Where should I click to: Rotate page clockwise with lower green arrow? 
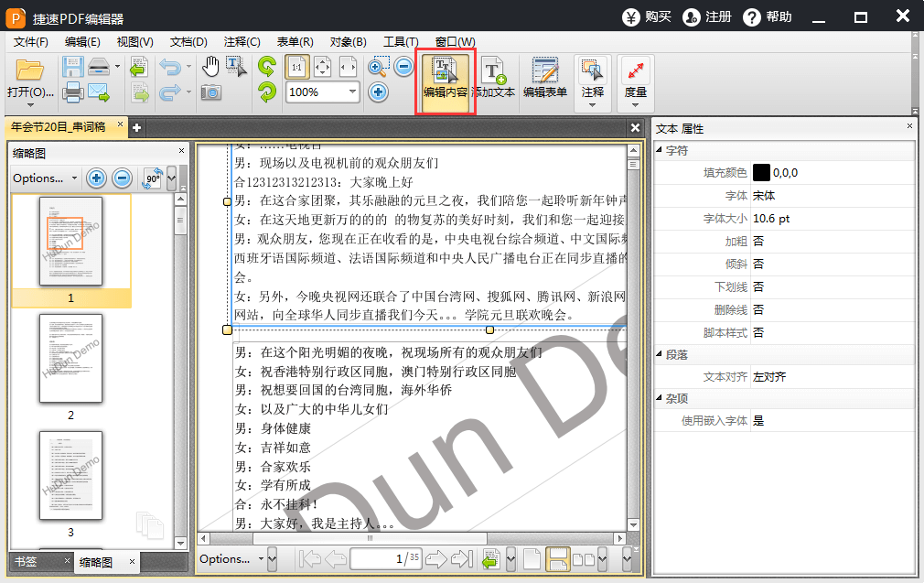pyautogui.click(x=267, y=92)
